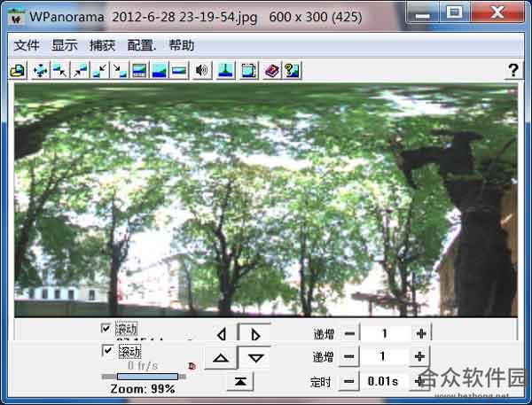Click the zoom slider bar above Zoom: 99%

[144, 377]
